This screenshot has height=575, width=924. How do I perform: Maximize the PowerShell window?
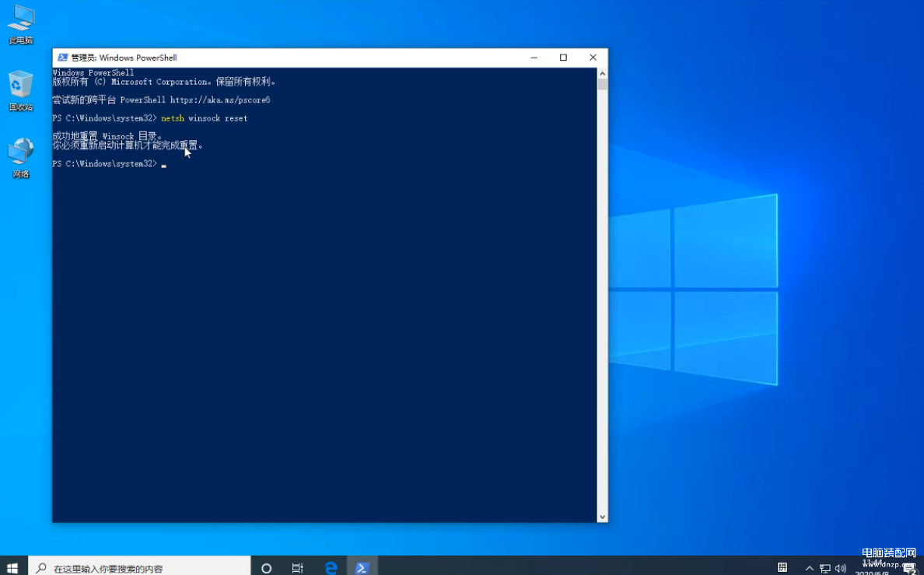[563, 58]
